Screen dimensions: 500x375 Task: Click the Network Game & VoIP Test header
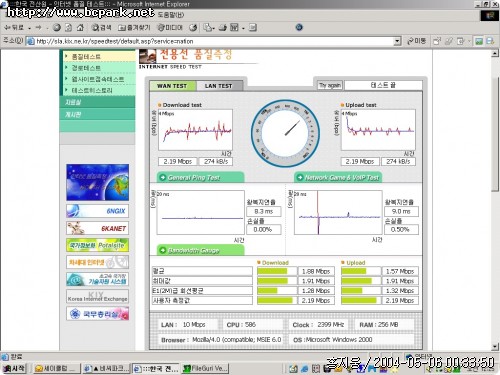(x=338, y=177)
